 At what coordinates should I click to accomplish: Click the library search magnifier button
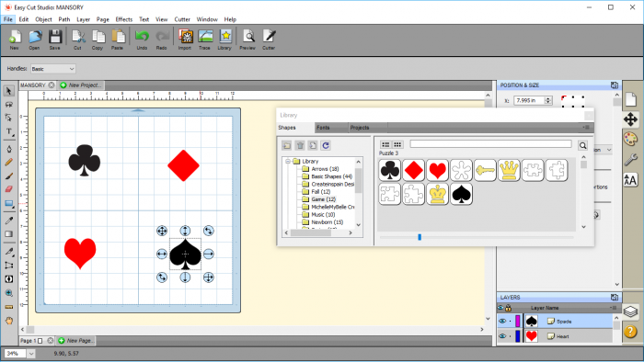tap(582, 145)
